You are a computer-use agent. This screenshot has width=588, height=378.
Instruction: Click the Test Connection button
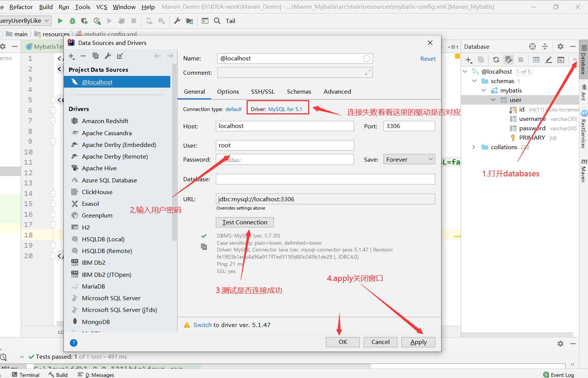[245, 222]
